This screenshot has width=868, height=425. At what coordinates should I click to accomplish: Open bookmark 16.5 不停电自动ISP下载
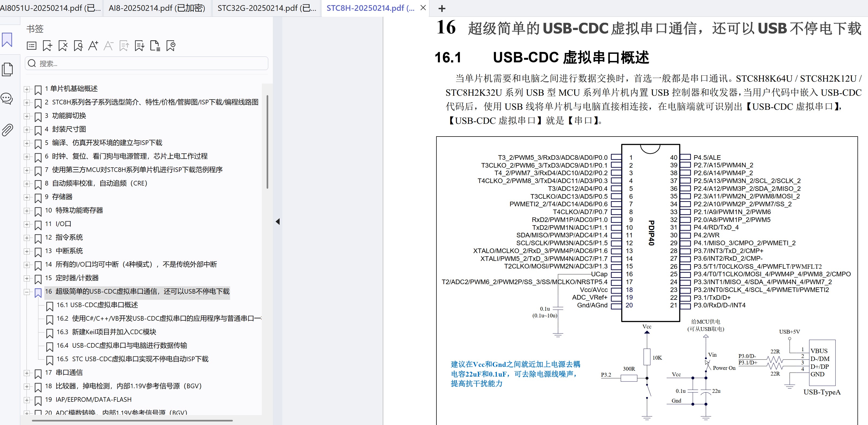132,359
